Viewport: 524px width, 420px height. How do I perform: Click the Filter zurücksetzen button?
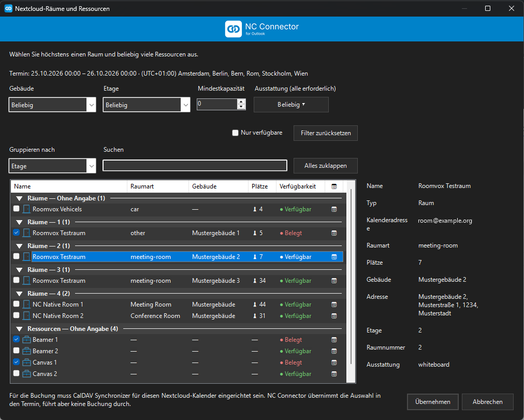point(326,133)
